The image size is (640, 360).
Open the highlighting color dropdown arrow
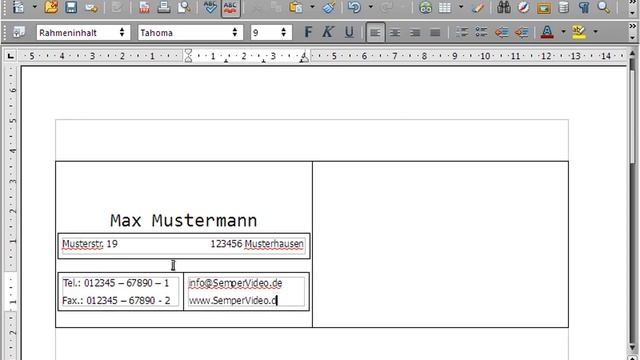pos(596,32)
